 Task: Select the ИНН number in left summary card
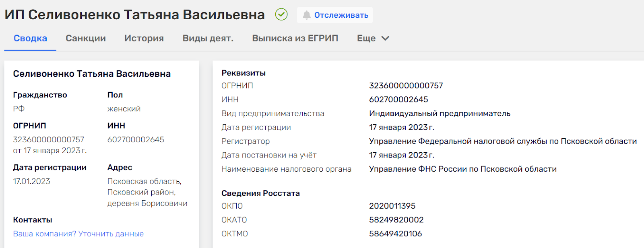point(136,140)
